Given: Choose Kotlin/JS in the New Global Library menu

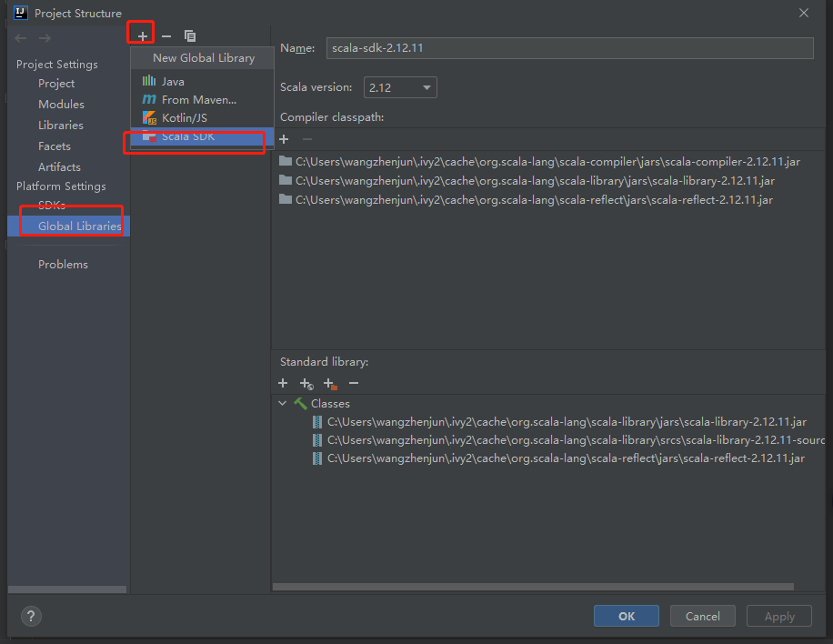Looking at the screenshot, I should pos(203,117).
